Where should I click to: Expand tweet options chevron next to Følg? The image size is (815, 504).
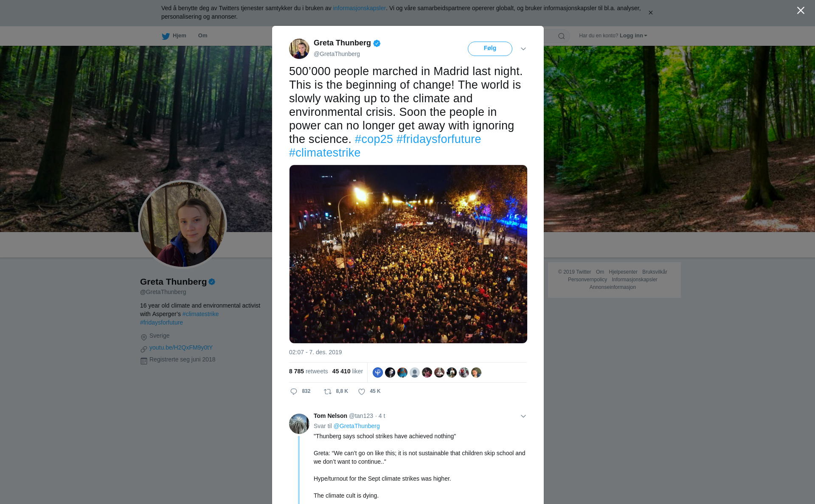523,49
